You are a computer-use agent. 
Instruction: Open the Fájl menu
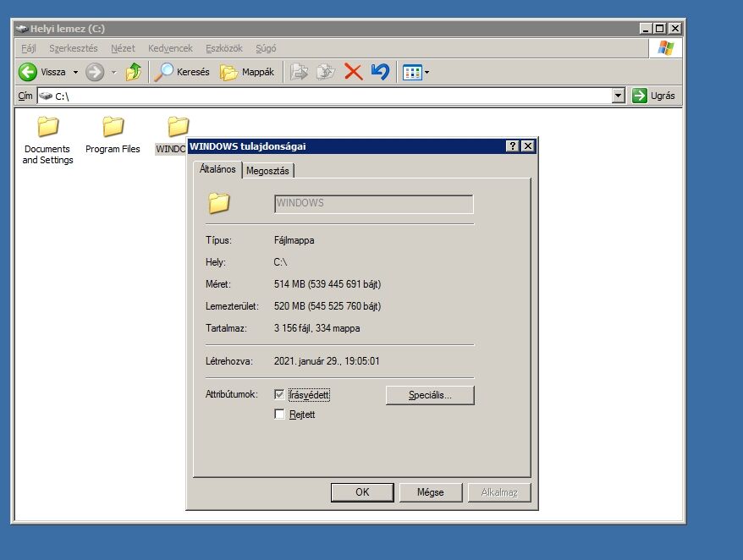point(29,48)
